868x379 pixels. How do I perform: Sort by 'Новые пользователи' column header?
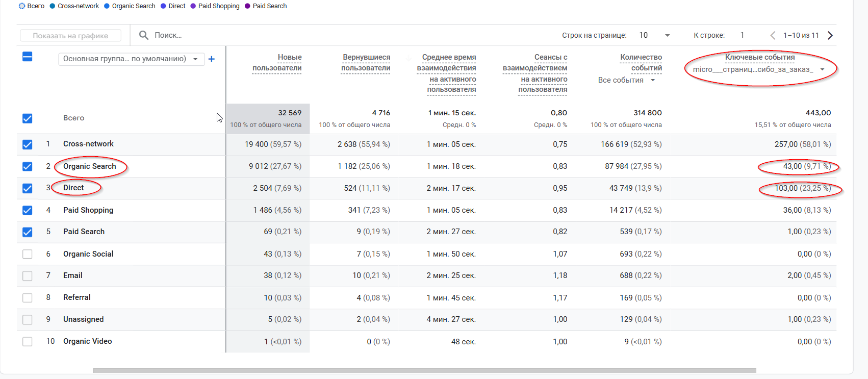(277, 62)
